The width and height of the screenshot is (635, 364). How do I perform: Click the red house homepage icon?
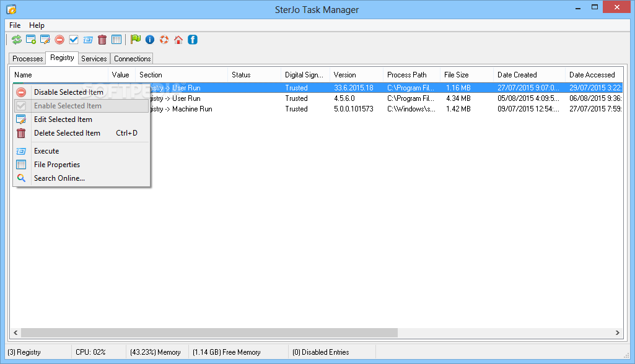[178, 40]
